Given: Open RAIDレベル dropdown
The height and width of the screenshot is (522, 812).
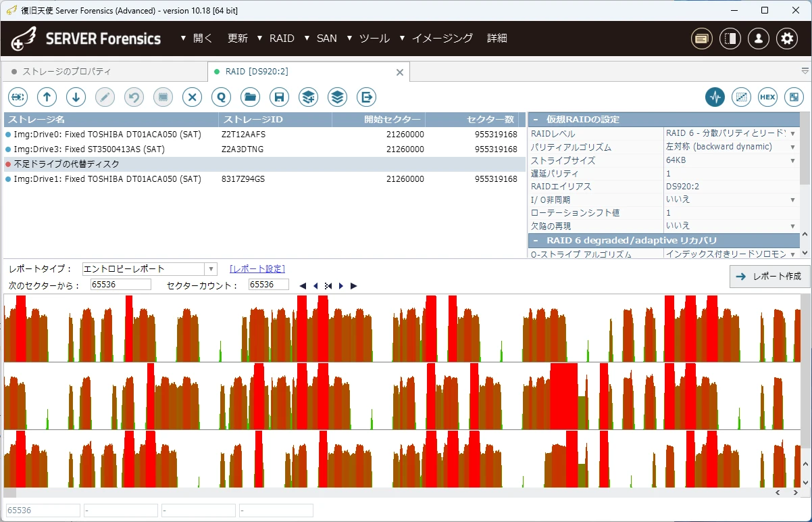Looking at the screenshot, I should coord(793,133).
